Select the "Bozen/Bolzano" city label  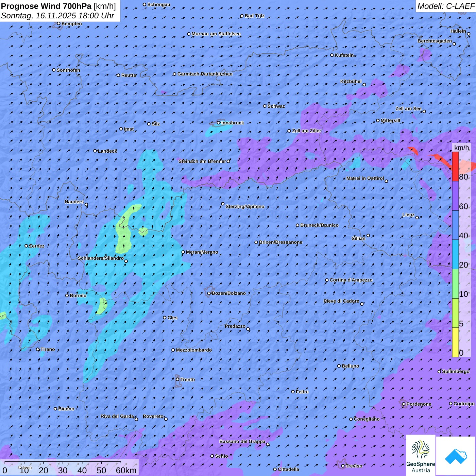coord(228,293)
